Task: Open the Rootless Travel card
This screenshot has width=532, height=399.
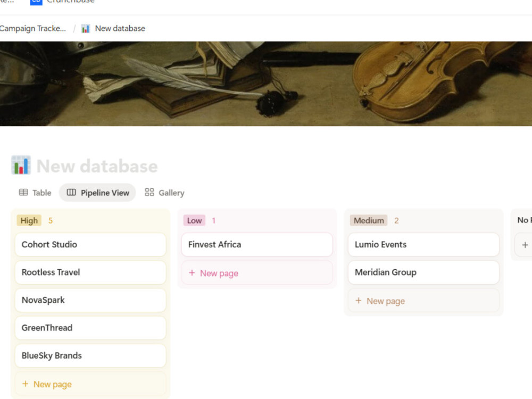Action: coord(90,272)
